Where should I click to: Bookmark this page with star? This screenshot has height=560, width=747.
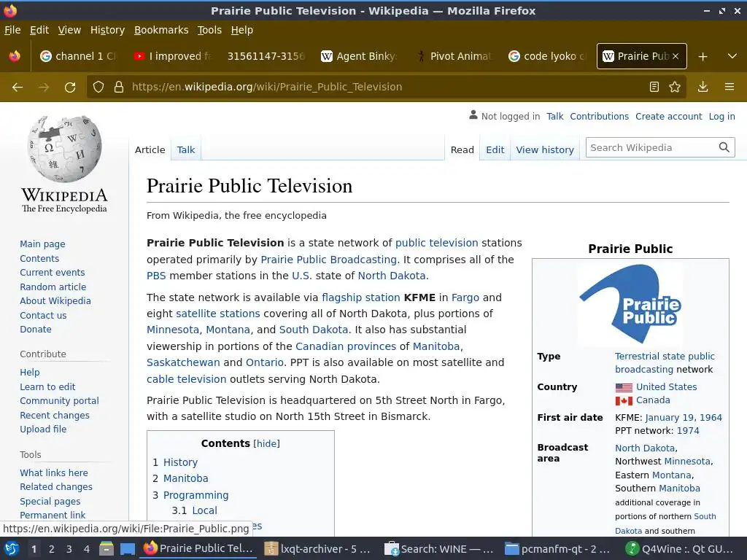pos(675,87)
